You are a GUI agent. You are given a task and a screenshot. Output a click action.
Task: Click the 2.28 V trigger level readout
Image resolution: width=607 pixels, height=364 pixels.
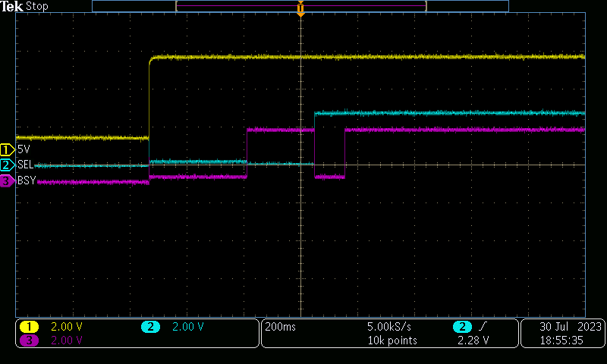click(473, 340)
